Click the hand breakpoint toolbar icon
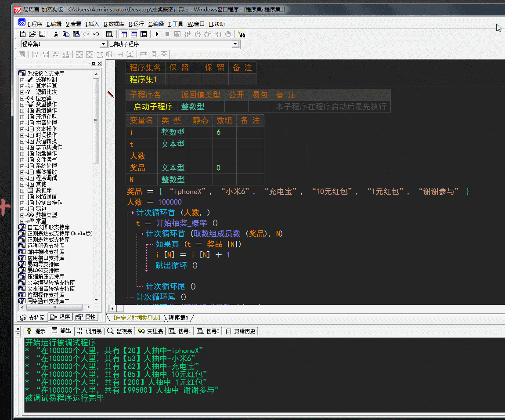This screenshot has height=420, width=505. 228,34
